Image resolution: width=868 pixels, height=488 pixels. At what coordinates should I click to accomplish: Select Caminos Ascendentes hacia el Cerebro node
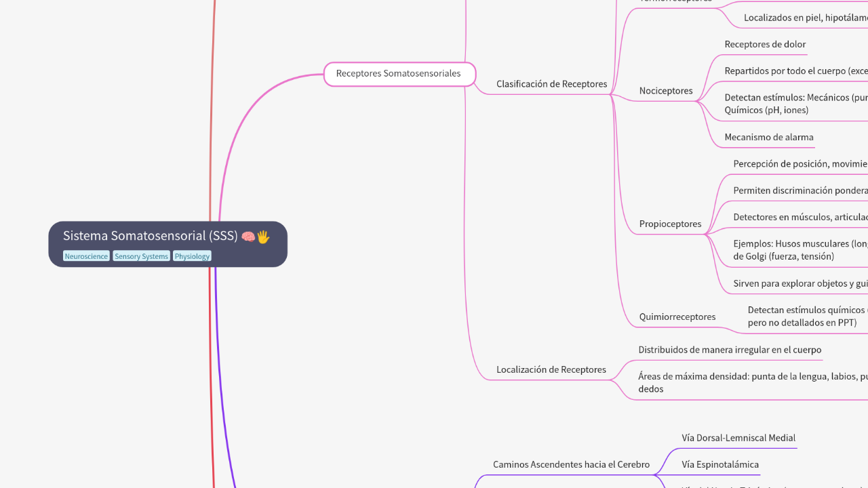pos(571,465)
